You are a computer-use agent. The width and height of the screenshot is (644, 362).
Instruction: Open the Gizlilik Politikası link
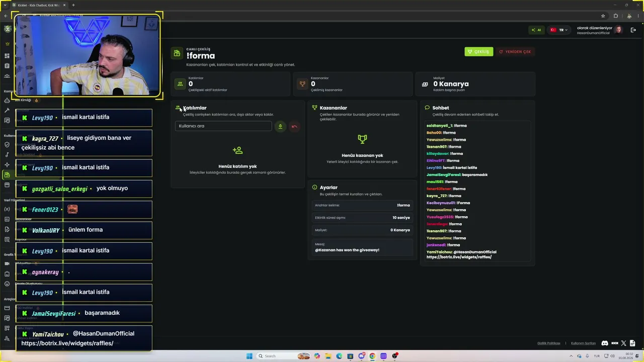(x=548, y=343)
